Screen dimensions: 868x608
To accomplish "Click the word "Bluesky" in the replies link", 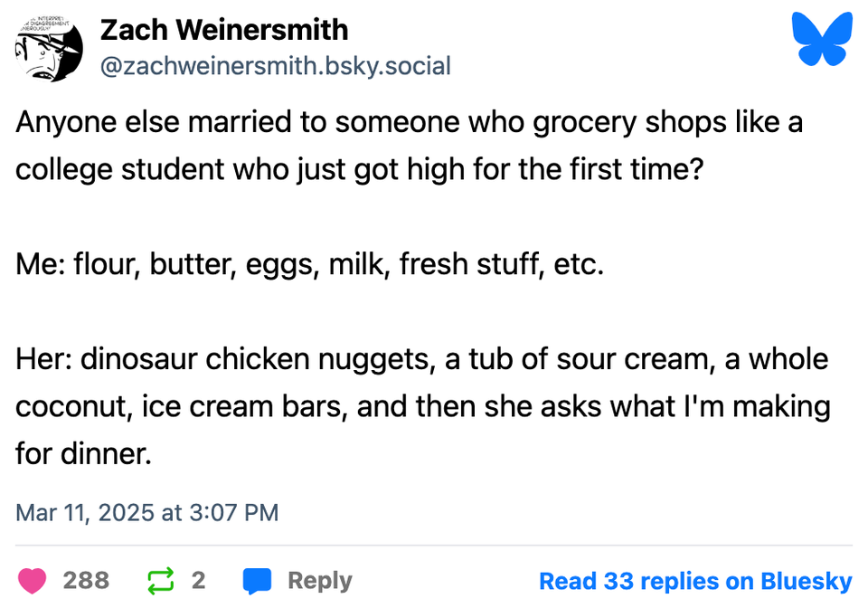I will pos(807,580).
